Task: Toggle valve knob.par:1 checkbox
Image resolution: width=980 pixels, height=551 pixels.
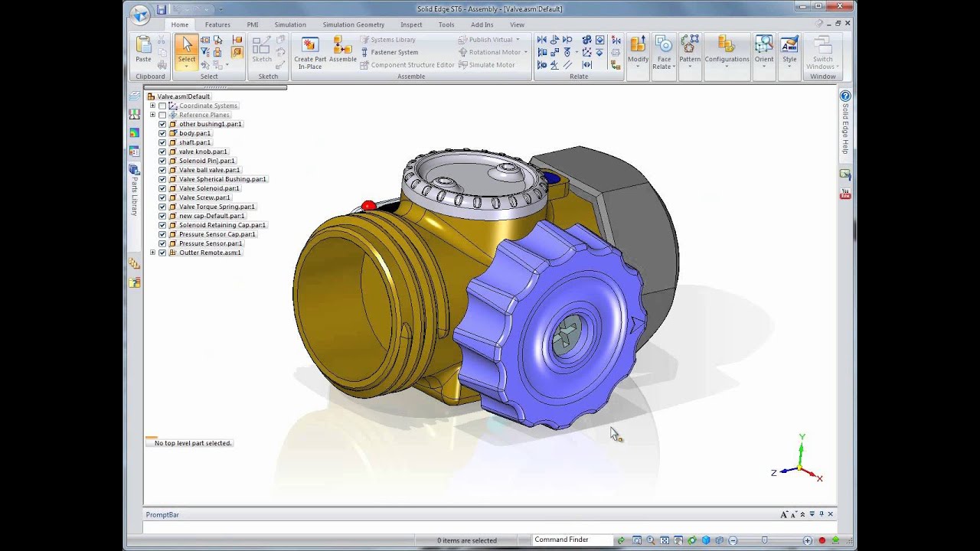Action: 162,152
